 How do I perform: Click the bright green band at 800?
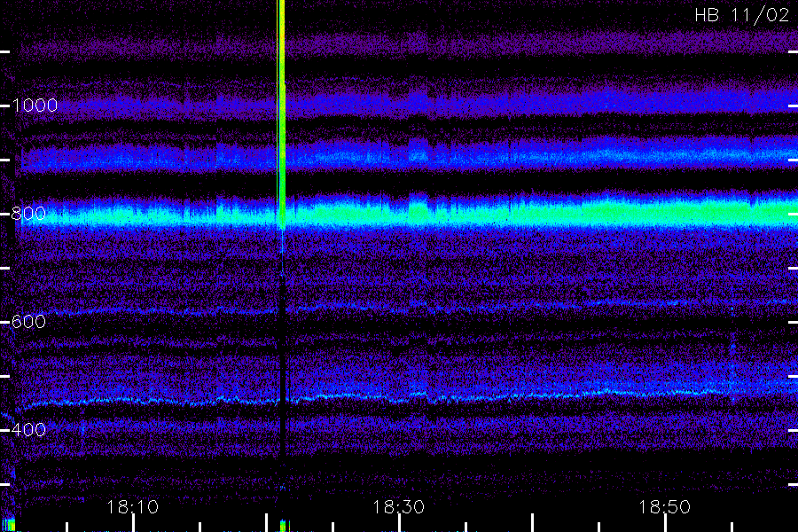coord(407,213)
